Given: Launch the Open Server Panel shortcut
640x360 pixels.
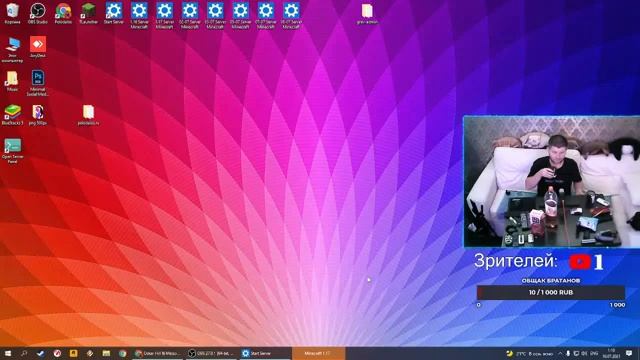Looking at the screenshot, I should pyautogui.click(x=13, y=151).
